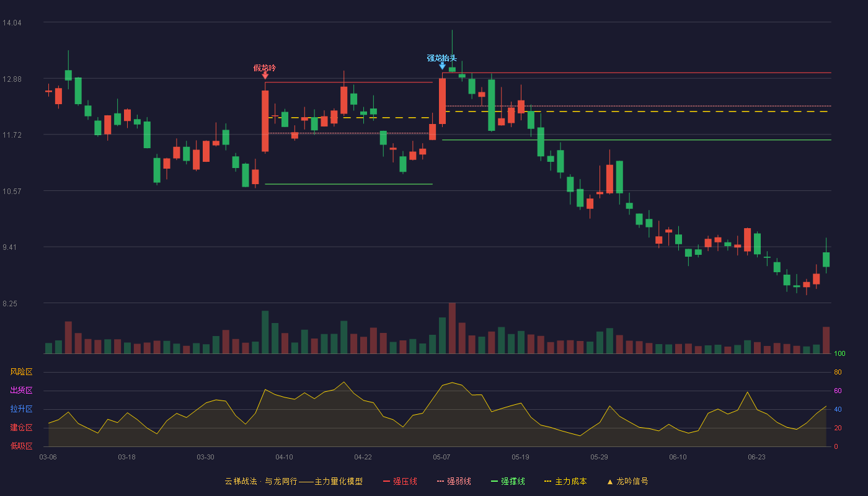The image size is (868, 496).
Task: Select the 低吸区 zone label
Action: point(21,446)
